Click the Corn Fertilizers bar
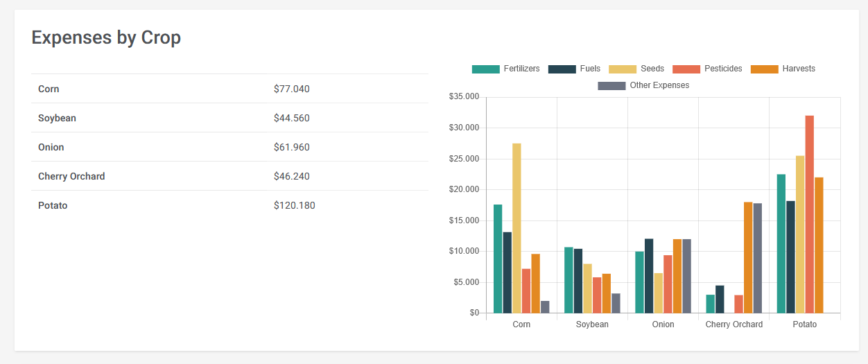The image size is (868, 364). coord(498,259)
